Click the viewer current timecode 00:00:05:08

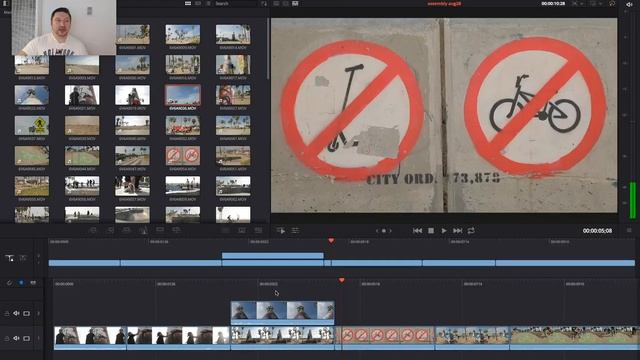597,231
